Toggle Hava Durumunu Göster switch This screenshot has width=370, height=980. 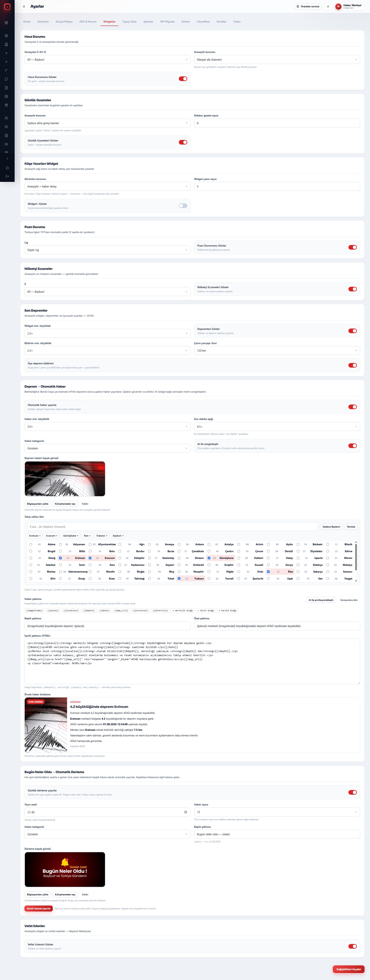(183, 79)
